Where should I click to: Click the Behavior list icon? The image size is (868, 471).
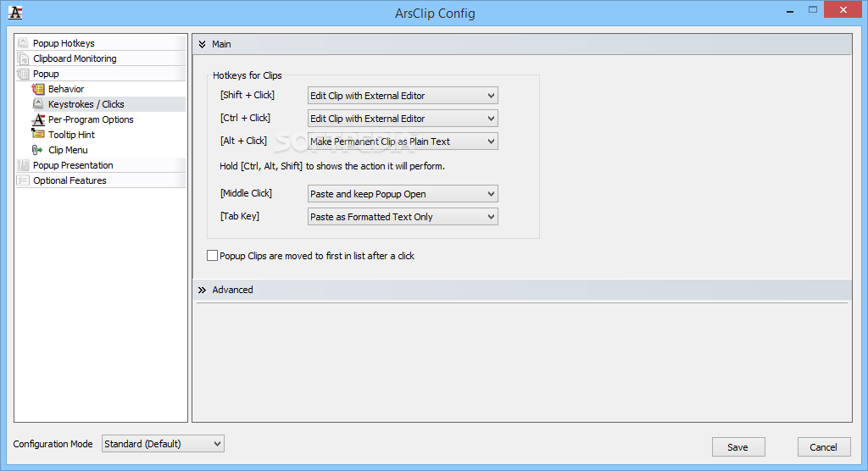point(38,89)
